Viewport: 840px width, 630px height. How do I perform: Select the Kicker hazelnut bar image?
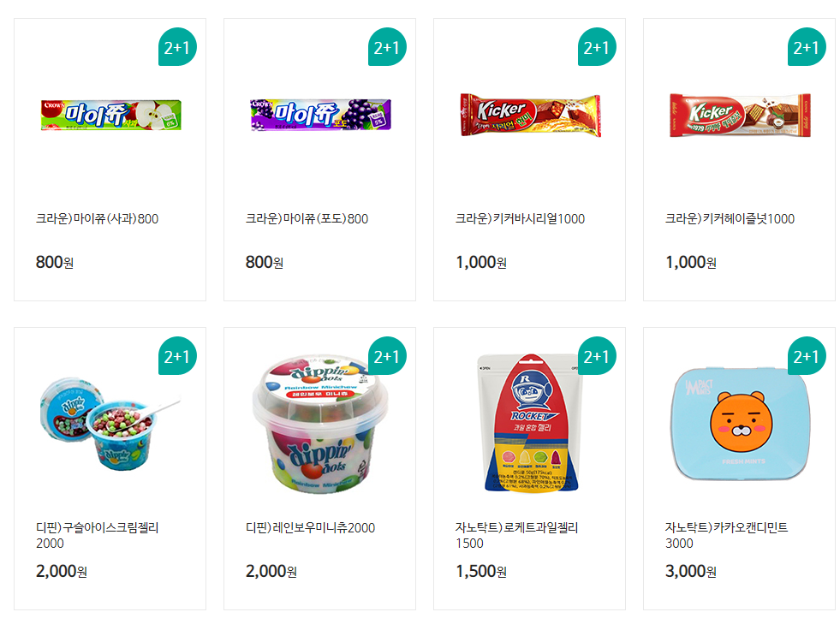coord(740,116)
